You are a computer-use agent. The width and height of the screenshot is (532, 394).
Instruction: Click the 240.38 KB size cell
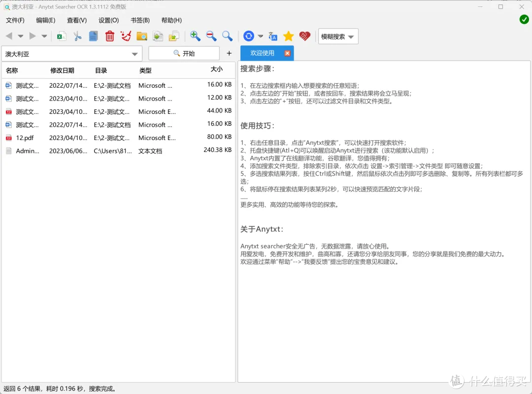pos(218,150)
